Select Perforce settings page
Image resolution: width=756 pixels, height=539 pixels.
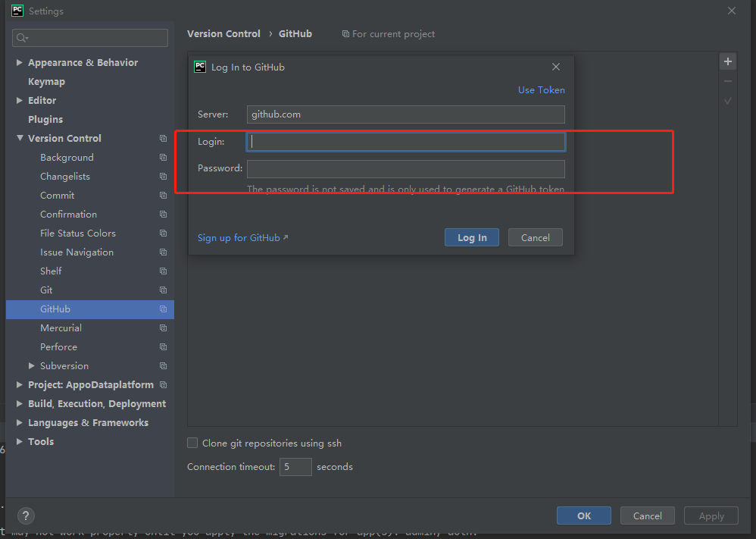pos(58,347)
